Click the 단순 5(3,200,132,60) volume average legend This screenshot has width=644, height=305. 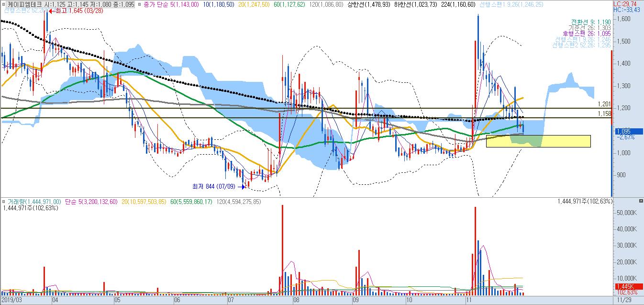(91, 202)
